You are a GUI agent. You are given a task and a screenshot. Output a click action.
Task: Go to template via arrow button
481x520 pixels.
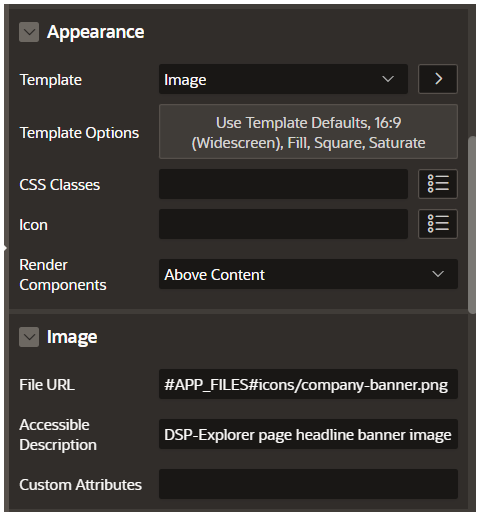tap(438, 79)
